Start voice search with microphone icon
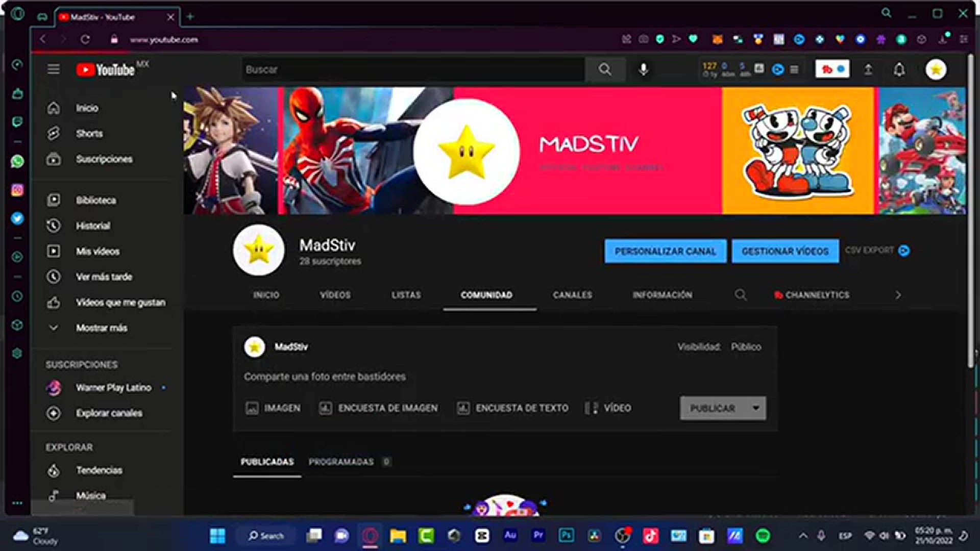 click(x=644, y=69)
